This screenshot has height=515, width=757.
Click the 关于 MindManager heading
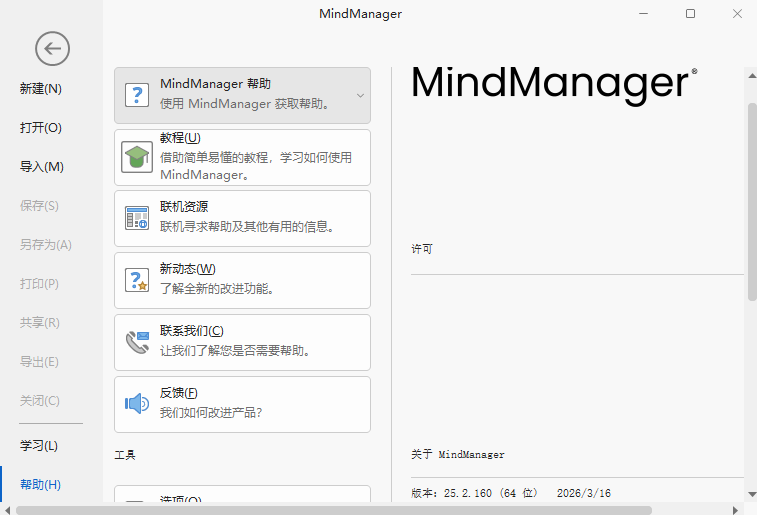coord(458,454)
